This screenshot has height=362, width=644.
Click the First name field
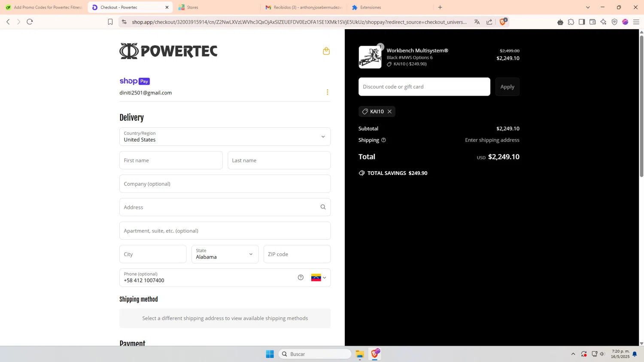[171, 160]
